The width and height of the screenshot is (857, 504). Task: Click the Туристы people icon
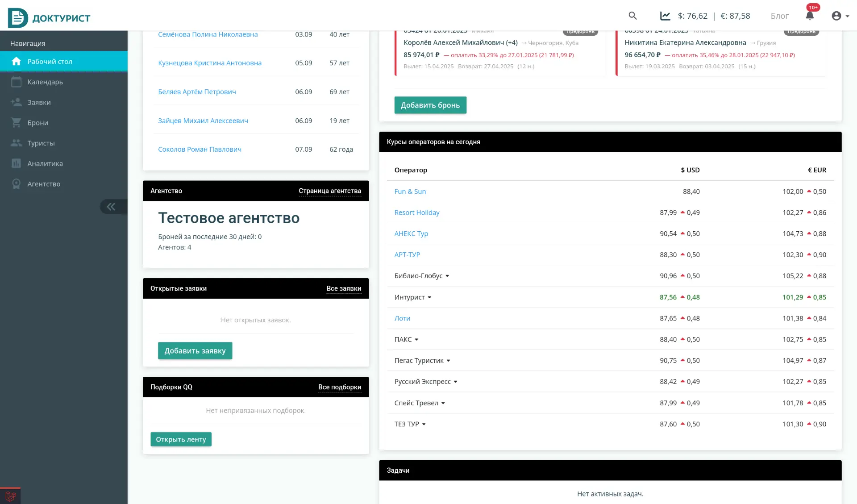pos(17,143)
